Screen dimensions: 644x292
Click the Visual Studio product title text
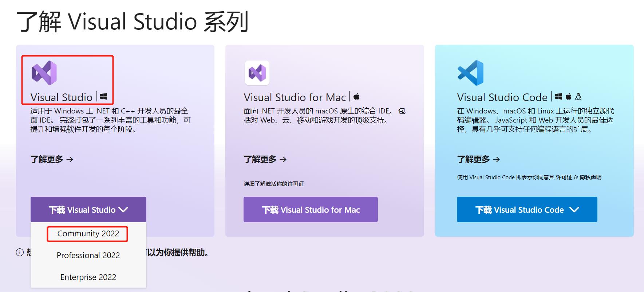pos(62,97)
